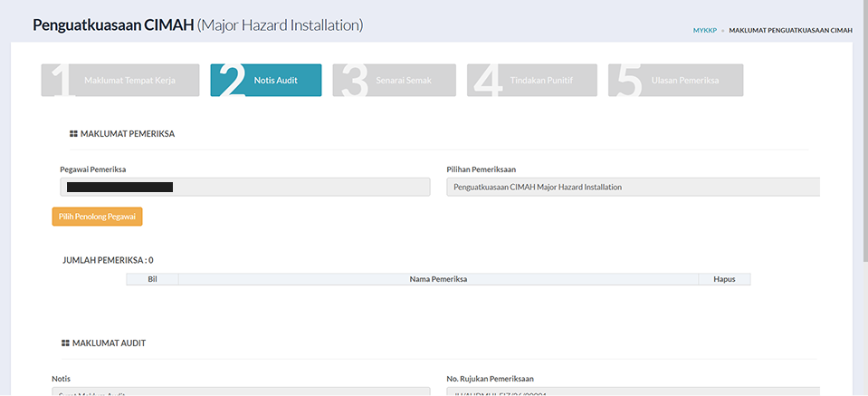Click the Pegawai Pemeriksa field
Image resolution: width=868 pixels, height=396 pixels.
245,188
